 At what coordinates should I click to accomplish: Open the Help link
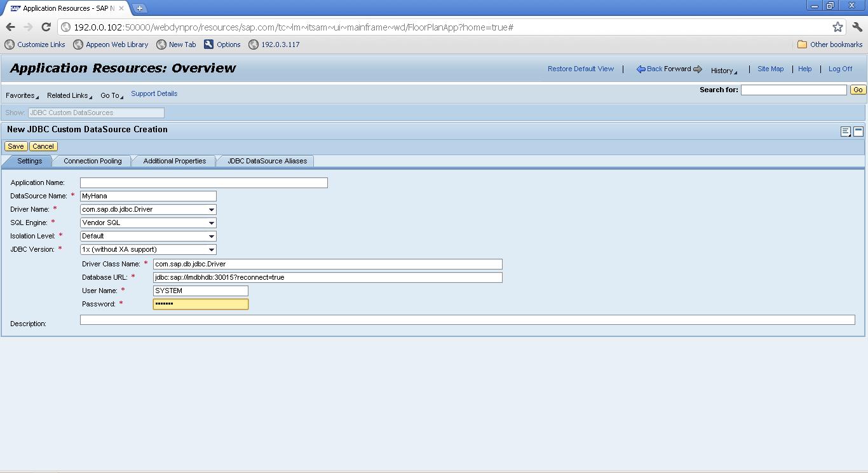(x=804, y=69)
